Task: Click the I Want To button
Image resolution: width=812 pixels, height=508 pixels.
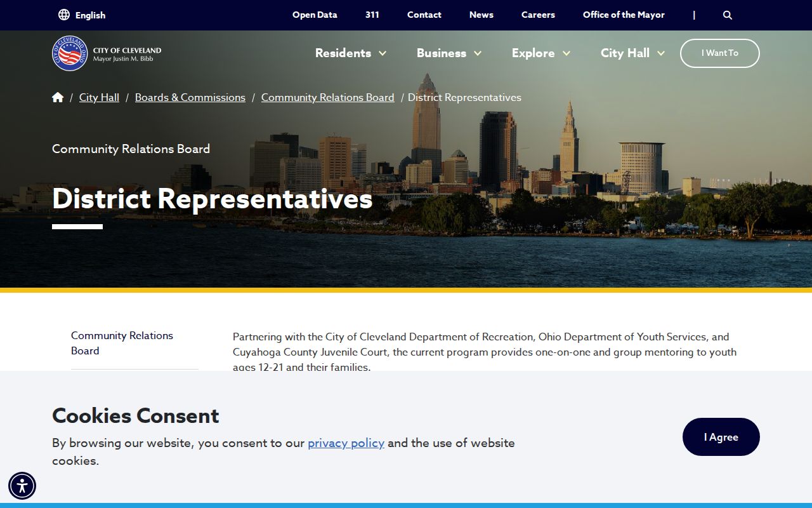Action: click(720, 53)
